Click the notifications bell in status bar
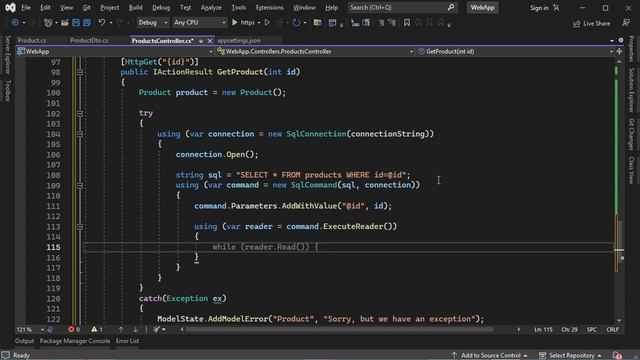 pyautogui.click(x=617, y=356)
